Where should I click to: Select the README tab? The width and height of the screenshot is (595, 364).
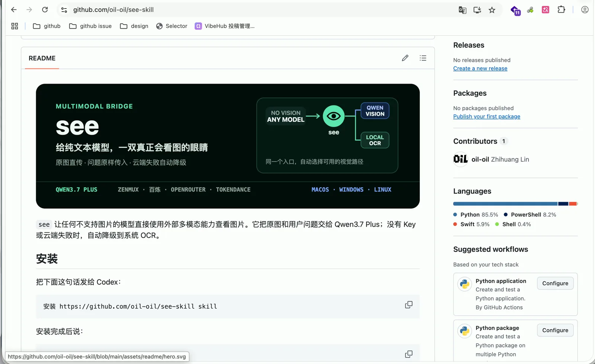(42, 58)
